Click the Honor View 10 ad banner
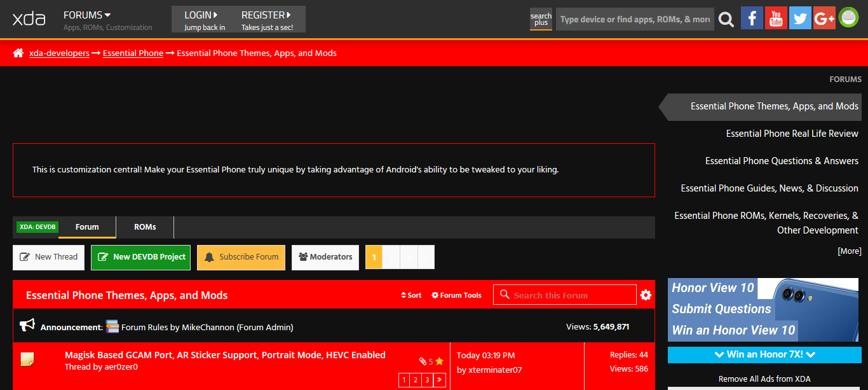The image size is (868, 390). click(x=764, y=310)
